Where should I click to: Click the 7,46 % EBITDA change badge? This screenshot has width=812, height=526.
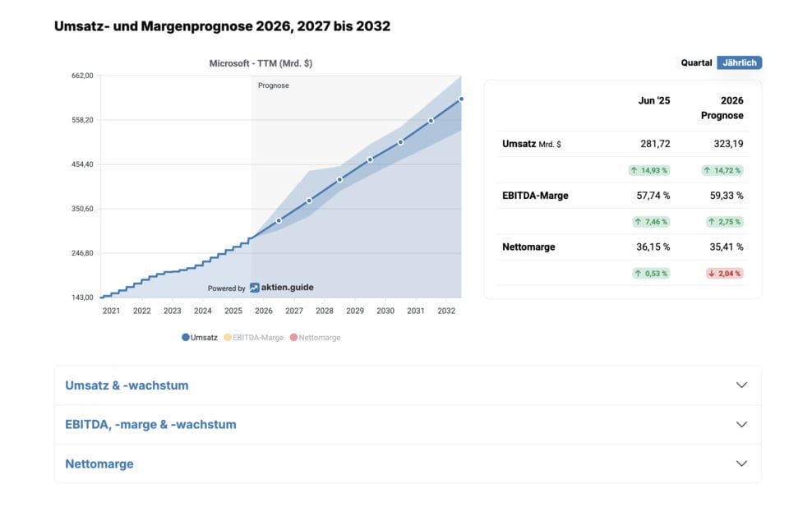pyautogui.click(x=651, y=222)
